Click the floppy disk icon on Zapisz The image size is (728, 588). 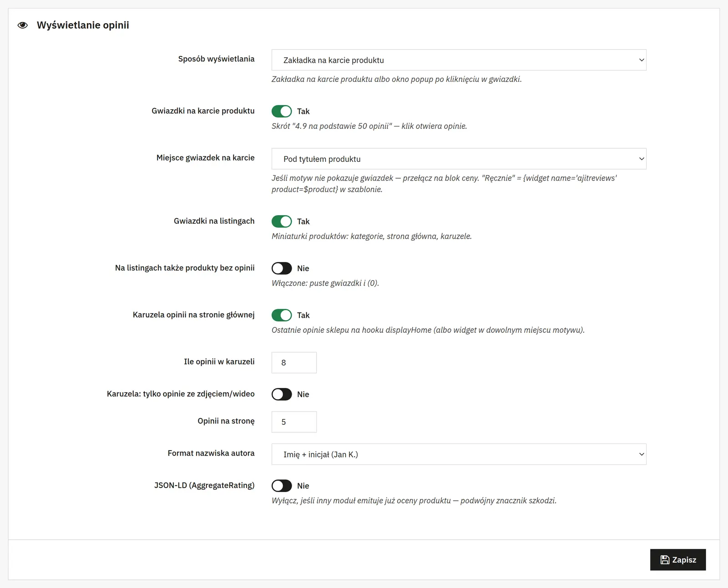665,560
